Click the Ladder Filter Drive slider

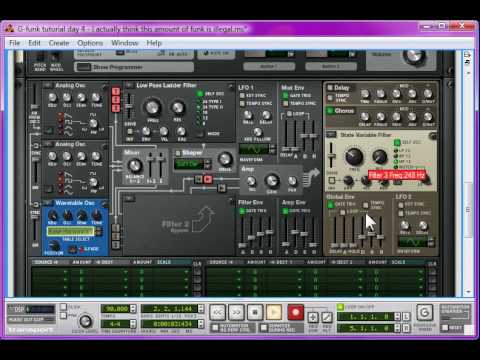tap(129, 107)
